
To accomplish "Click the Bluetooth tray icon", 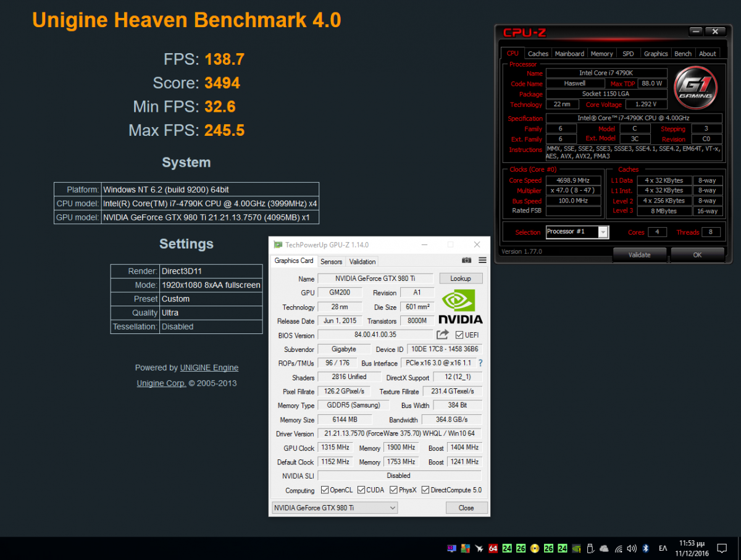I will [x=646, y=548].
